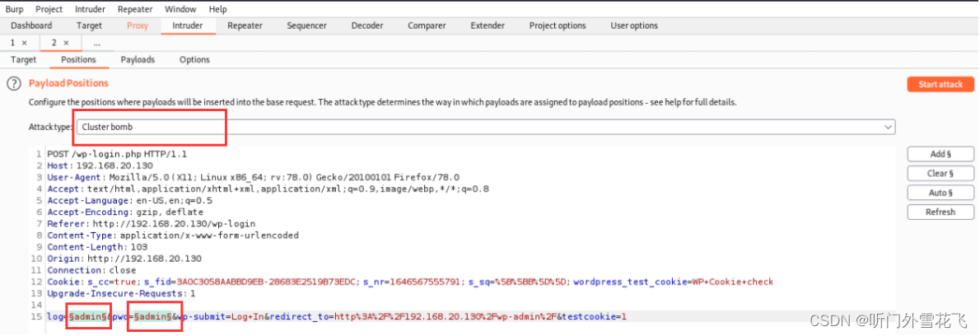Click the Add § button

tap(940, 154)
